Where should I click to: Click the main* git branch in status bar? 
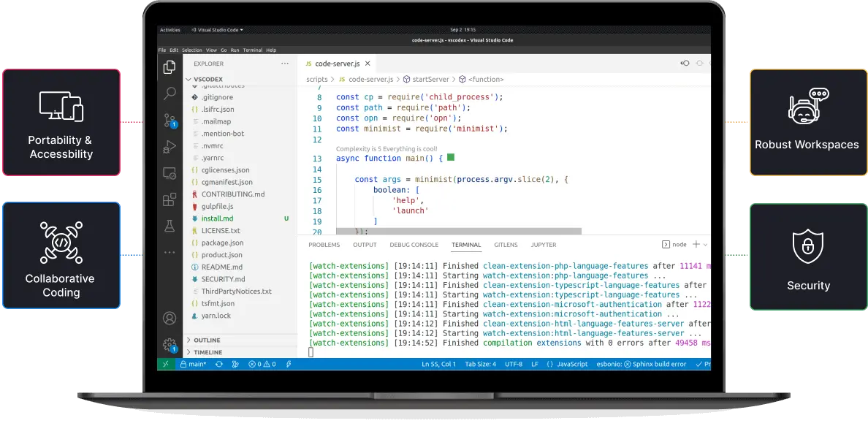tap(193, 364)
